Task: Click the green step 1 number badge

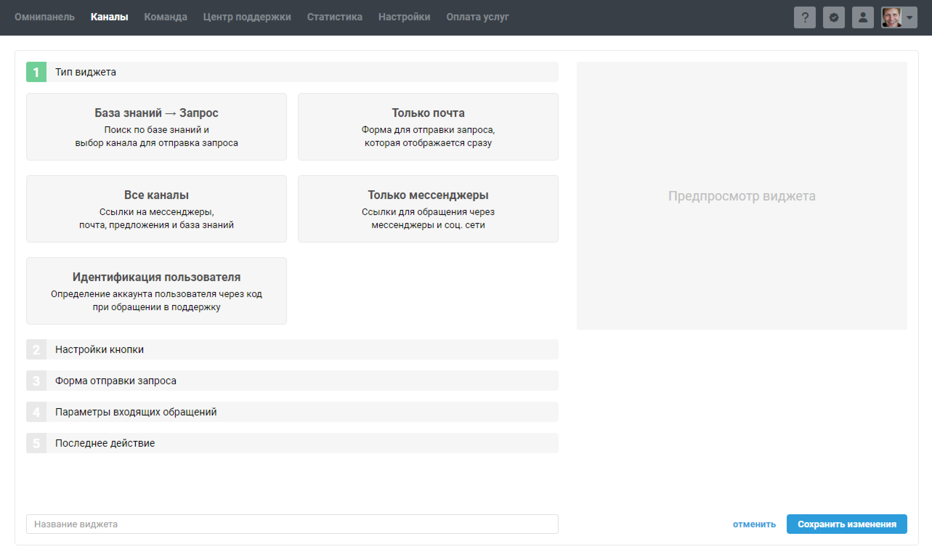Action: tap(36, 72)
